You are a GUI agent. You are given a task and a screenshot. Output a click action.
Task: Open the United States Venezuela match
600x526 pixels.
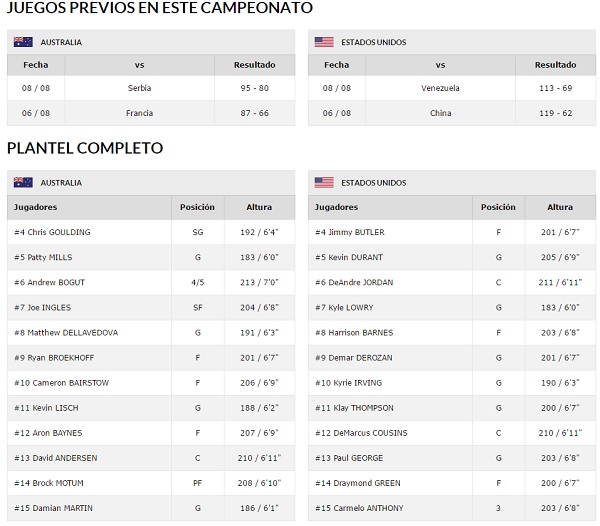[x=452, y=88]
